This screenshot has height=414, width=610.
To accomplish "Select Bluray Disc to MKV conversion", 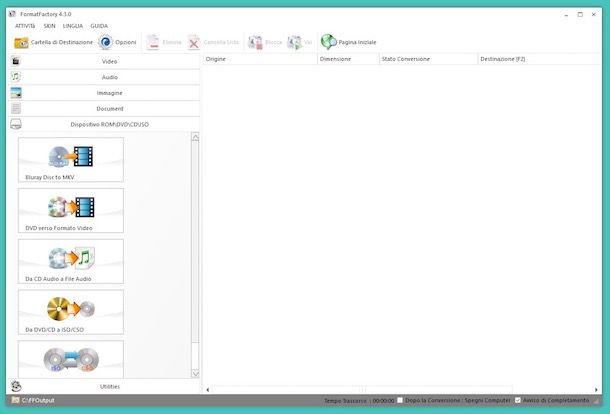I will [x=71, y=160].
